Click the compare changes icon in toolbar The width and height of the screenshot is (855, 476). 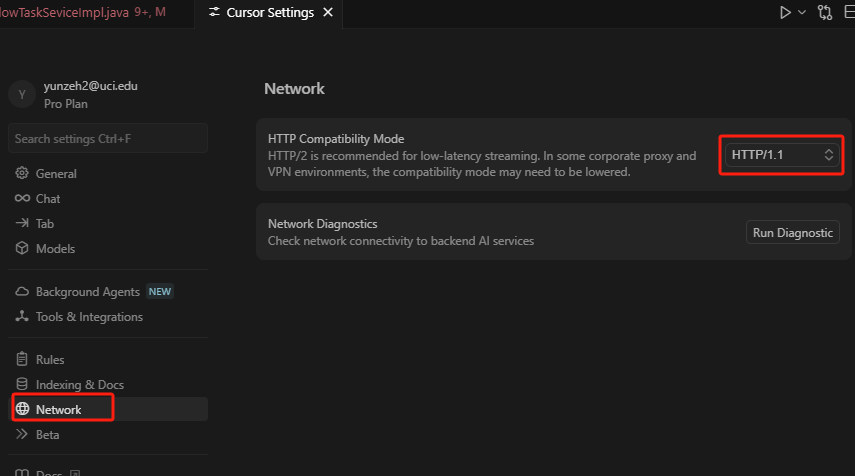tap(825, 13)
